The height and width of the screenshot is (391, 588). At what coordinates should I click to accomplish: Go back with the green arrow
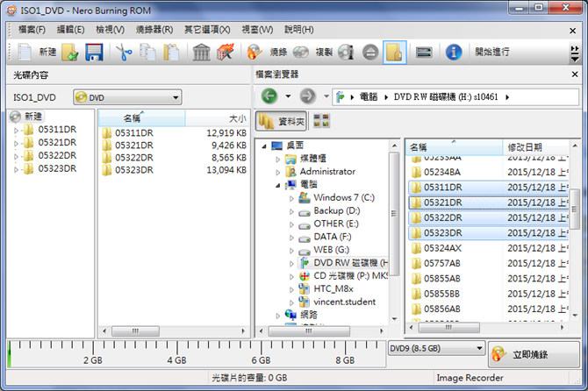pyautogui.click(x=269, y=96)
